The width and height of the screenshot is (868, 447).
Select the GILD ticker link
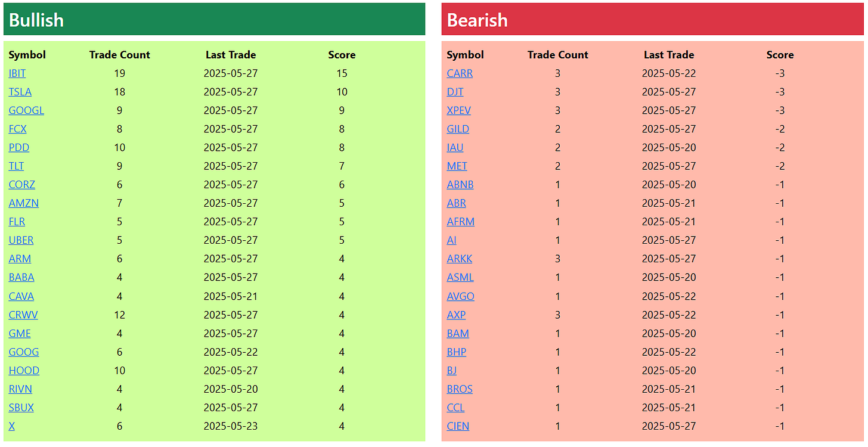click(x=458, y=129)
